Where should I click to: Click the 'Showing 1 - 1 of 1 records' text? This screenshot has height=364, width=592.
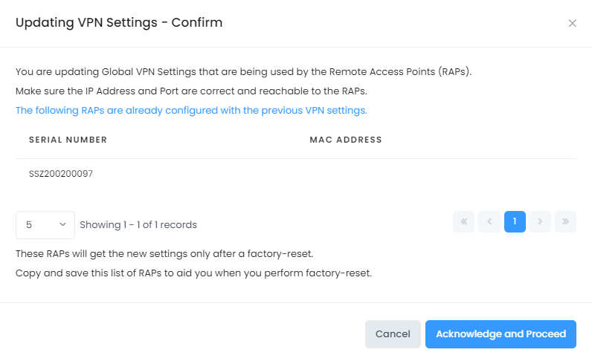point(138,224)
